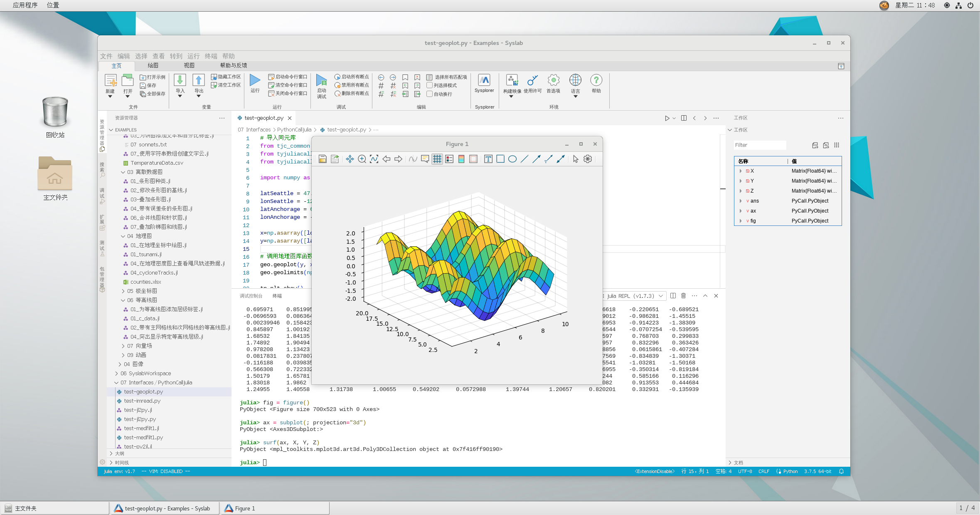This screenshot has height=515, width=980.
Task: Click the 运行 run button in ribbon
Action: click(x=255, y=83)
